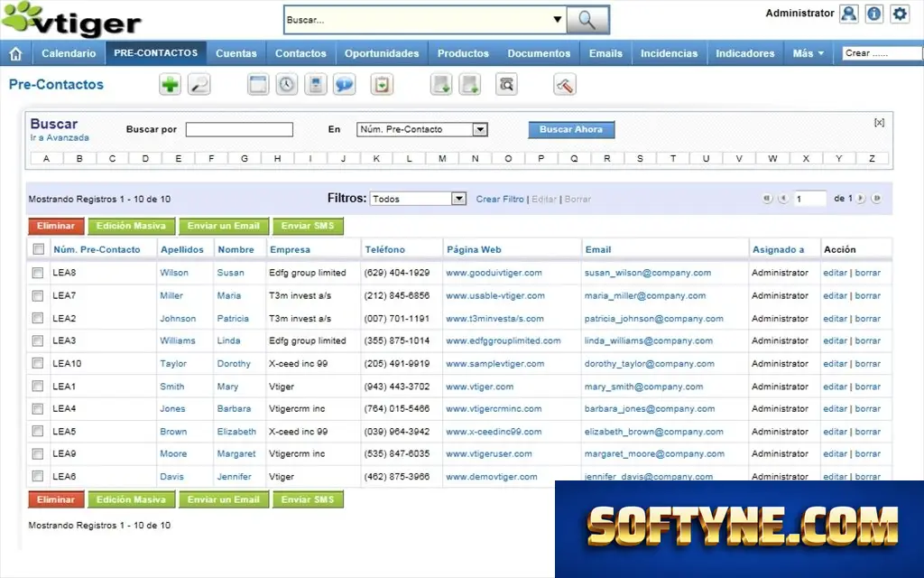Click the top Edición Masiva button

[x=131, y=226]
